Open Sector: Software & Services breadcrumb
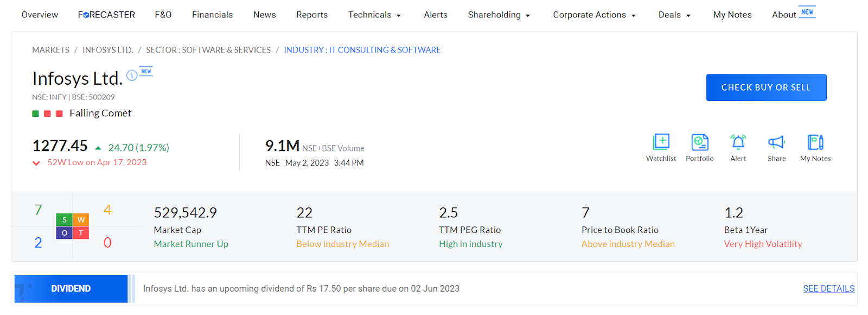 [x=208, y=50]
